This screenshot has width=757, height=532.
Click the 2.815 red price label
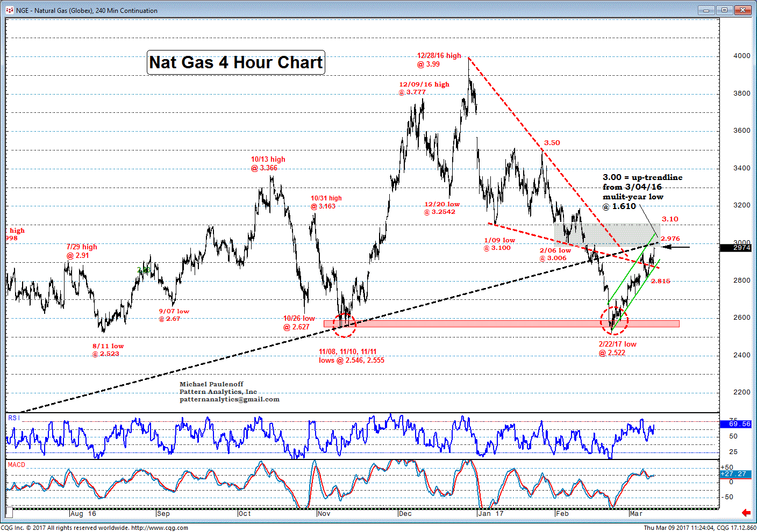click(x=660, y=281)
